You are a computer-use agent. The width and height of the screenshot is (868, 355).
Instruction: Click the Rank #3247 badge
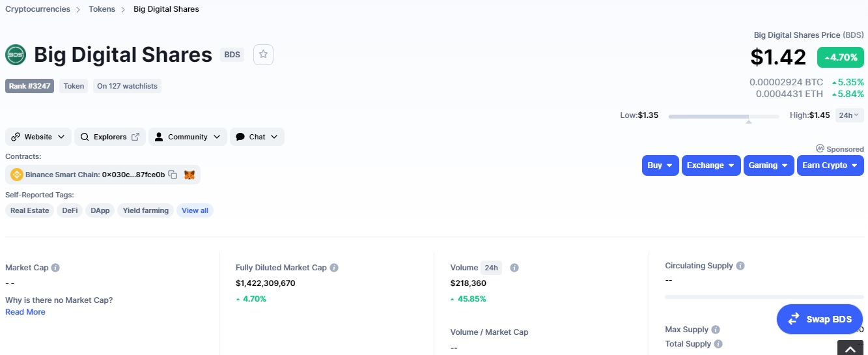point(29,86)
